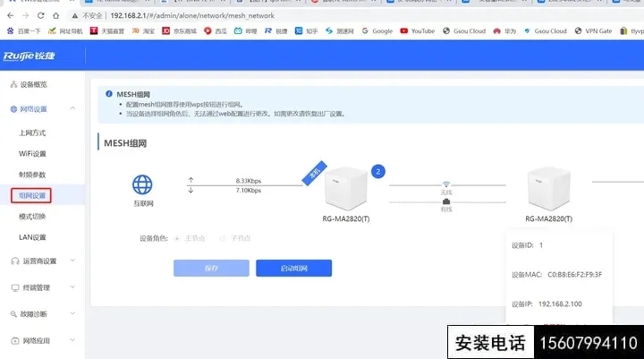Click the 启动组网 button

tap(293, 268)
